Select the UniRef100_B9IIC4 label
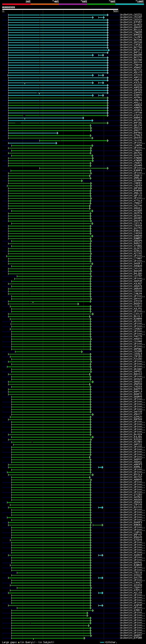 [x=131, y=30]
